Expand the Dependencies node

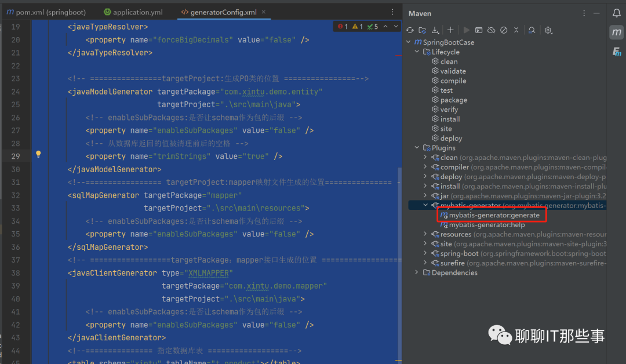click(x=417, y=272)
